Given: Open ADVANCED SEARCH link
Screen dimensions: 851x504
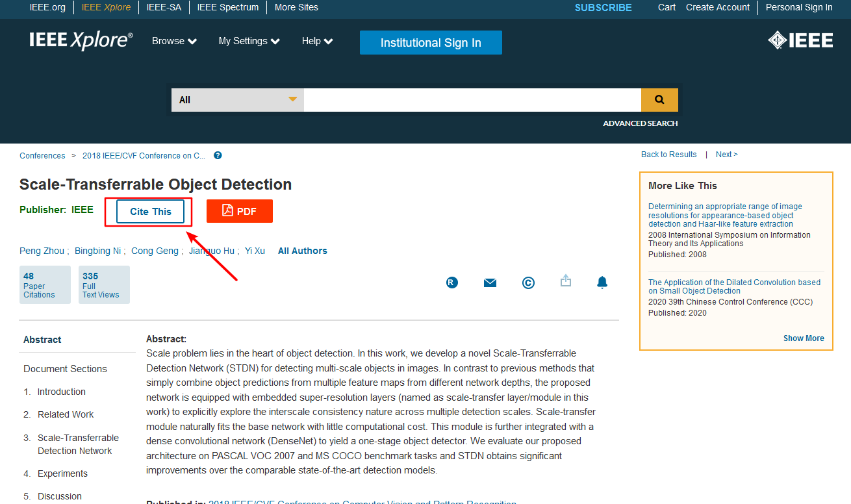Looking at the screenshot, I should 640,123.
